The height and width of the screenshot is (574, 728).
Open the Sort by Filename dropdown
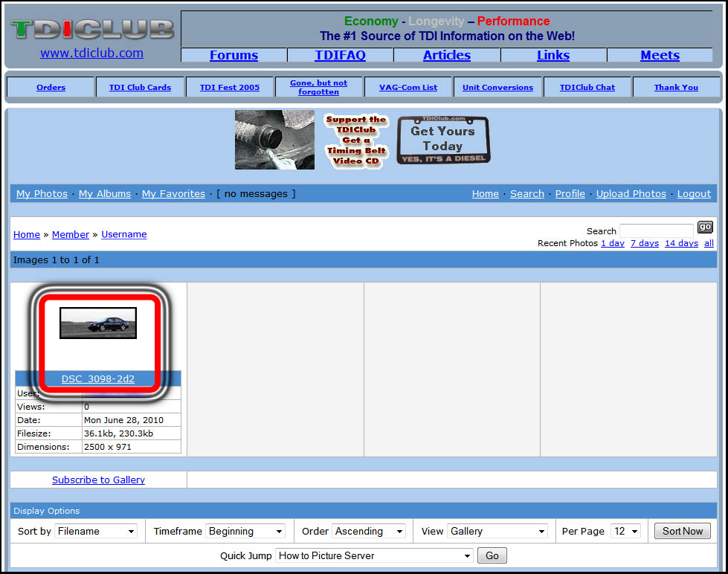coord(96,531)
